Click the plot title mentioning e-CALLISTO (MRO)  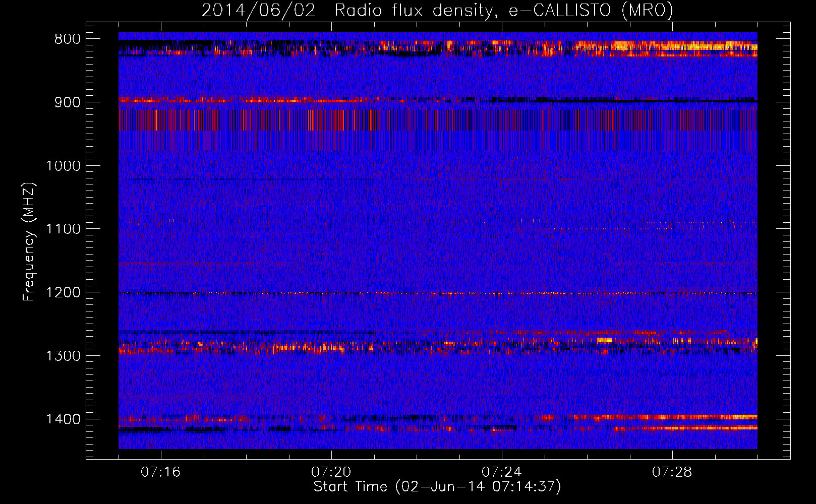pos(437,11)
